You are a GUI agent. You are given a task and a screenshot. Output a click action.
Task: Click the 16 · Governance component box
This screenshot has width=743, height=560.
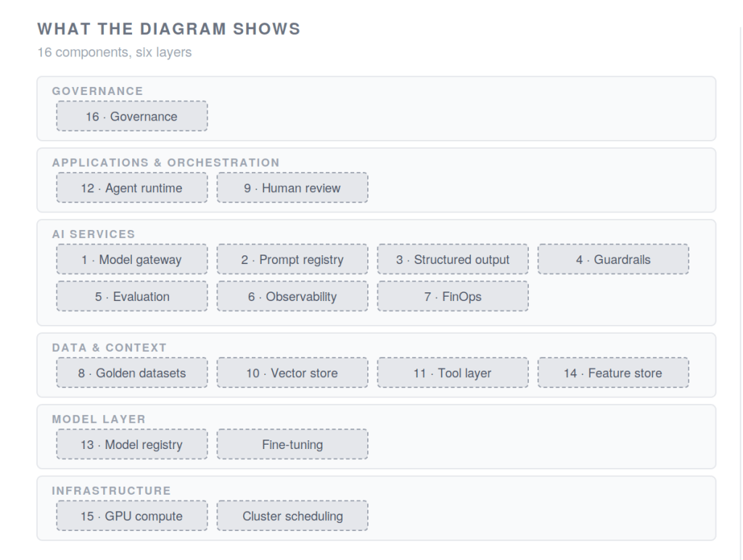pyautogui.click(x=132, y=116)
